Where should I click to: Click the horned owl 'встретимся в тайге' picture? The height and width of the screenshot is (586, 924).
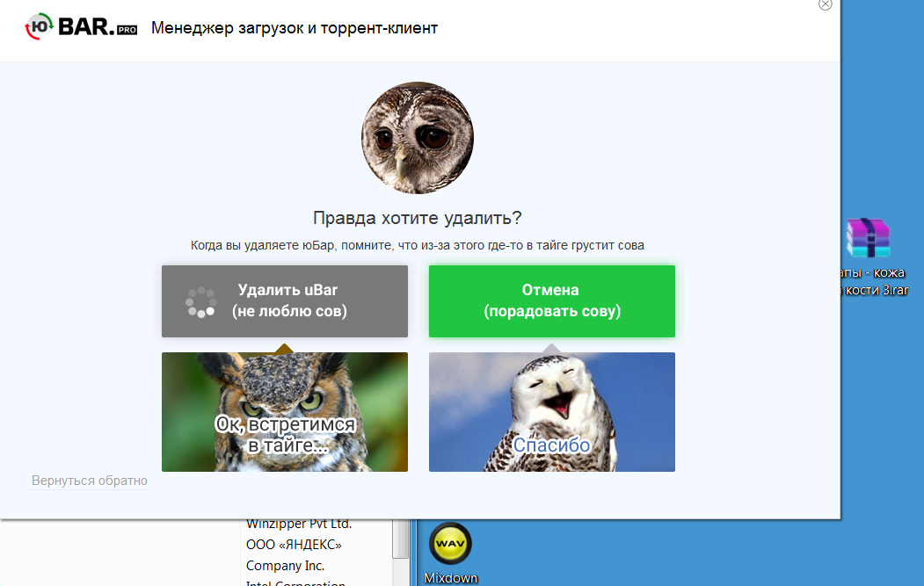(284, 412)
